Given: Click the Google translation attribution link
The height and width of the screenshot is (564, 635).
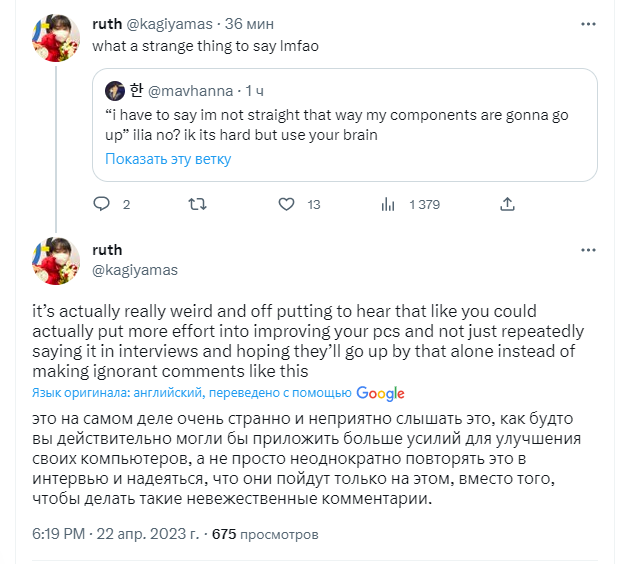Looking at the screenshot, I should point(379,394).
